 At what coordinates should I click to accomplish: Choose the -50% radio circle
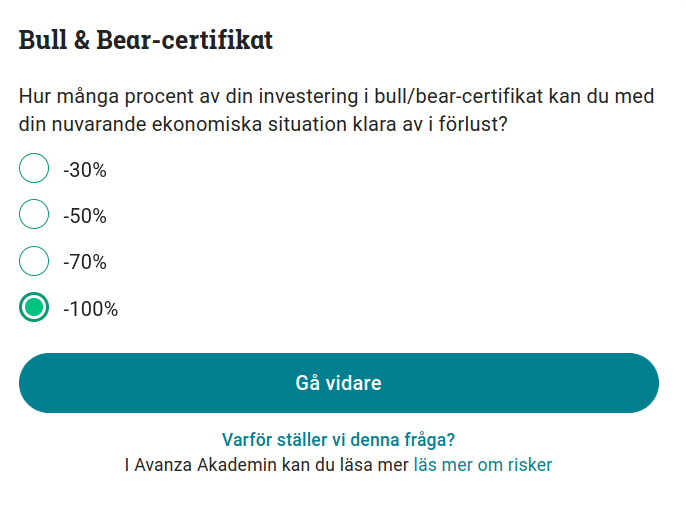[34, 215]
